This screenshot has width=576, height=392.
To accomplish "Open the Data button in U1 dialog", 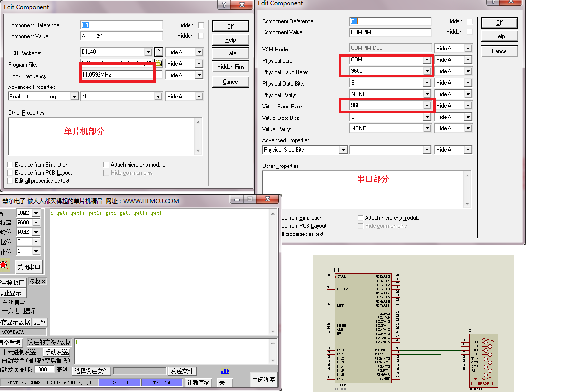I will (230, 53).
